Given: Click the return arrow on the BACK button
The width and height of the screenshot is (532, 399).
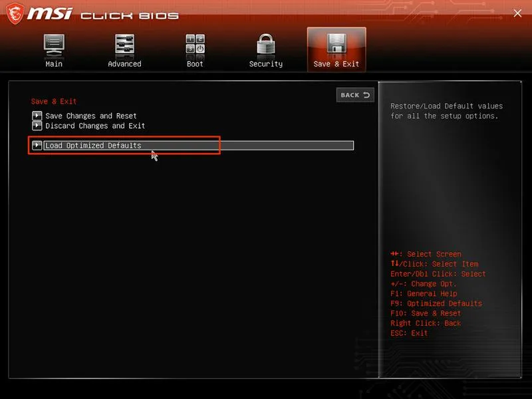Looking at the screenshot, I should tap(366, 95).
